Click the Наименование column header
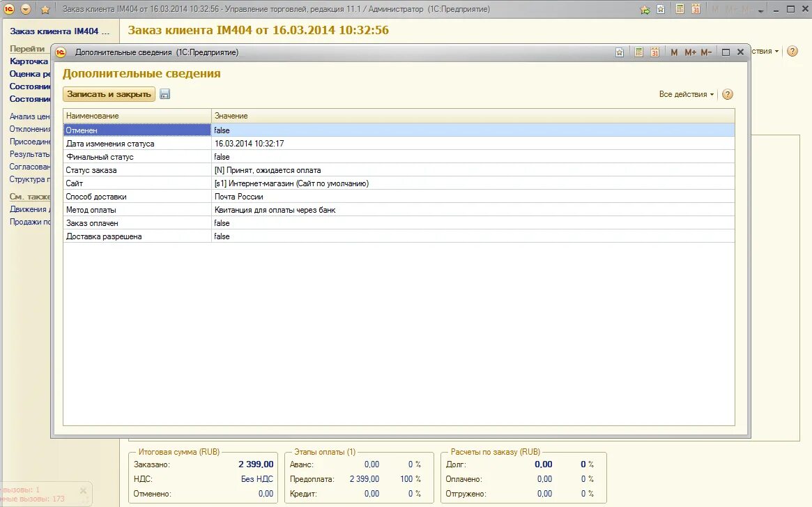The image size is (812, 507). [x=137, y=116]
